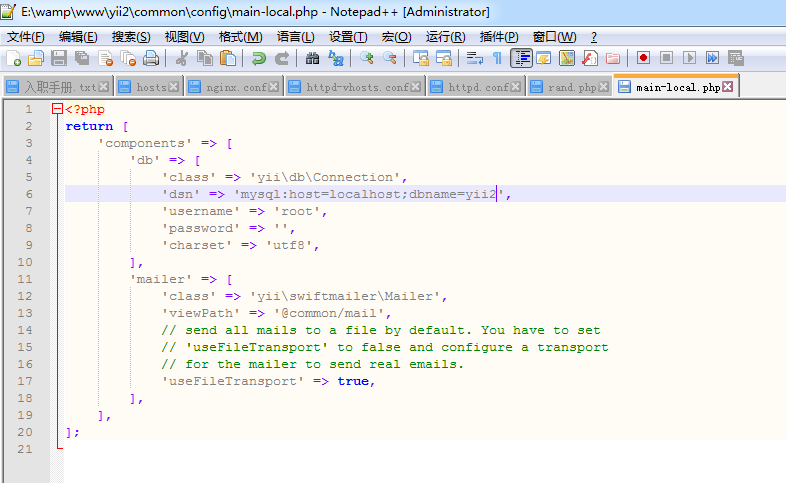Screen dimensions: 786x483
Task: Click the Stop macro recording icon
Action: pyautogui.click(x=666, y=58)
